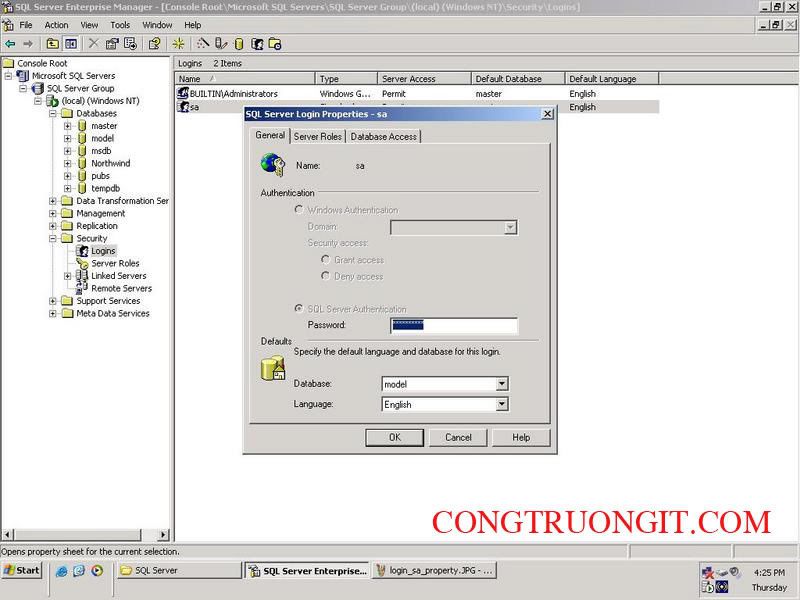Click the Delete (X) toolbar icon
Image resolution: width=800 pixels, height=600 pixels.
pyautogui.click(x=93, y=44)
